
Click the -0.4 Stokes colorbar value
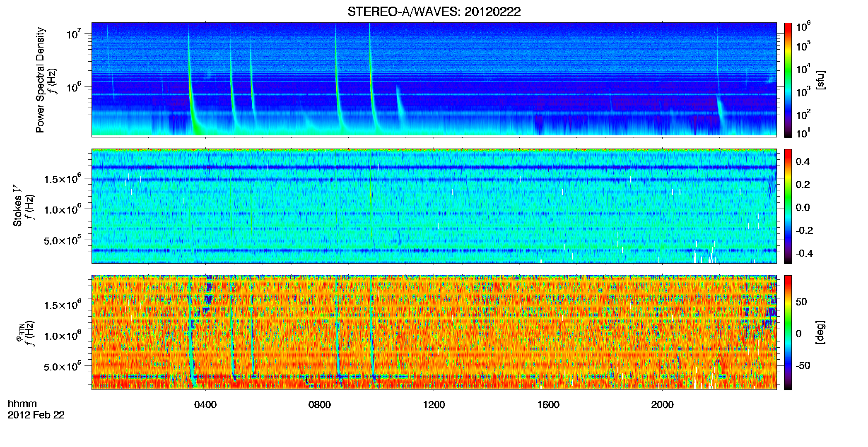click(x=804, y=253)
